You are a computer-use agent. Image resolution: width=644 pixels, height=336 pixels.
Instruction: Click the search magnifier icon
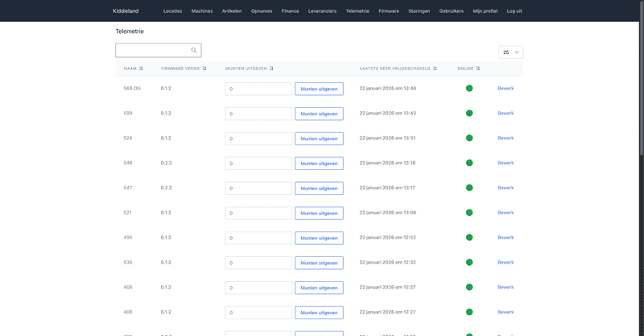[x=194, y=51]
